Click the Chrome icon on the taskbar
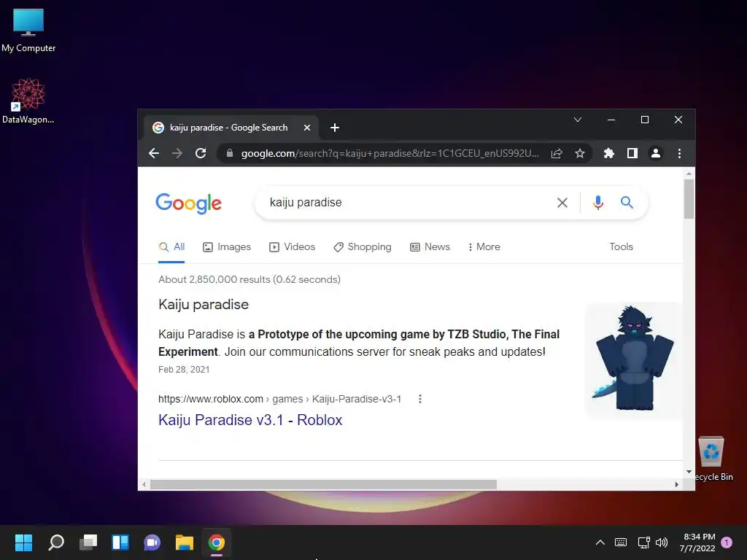 pyautogui.click(x=216, y=542)
